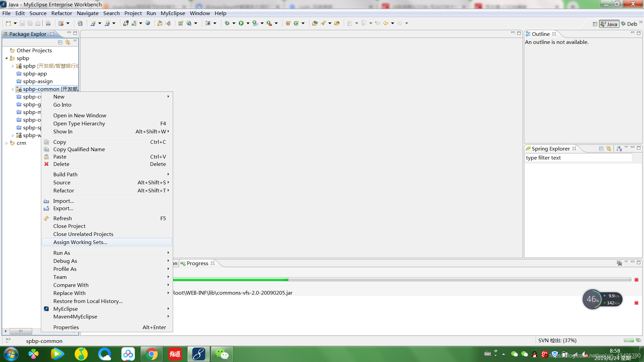Select the Progress tab
644x362 pixels.
pyautogui.click(x=197, y=263)
